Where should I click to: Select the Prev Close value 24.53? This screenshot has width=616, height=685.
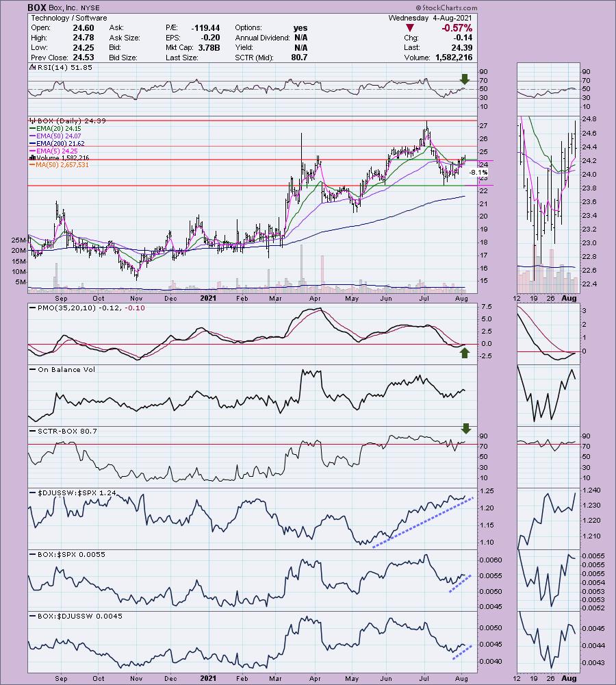tap(84, 58)
